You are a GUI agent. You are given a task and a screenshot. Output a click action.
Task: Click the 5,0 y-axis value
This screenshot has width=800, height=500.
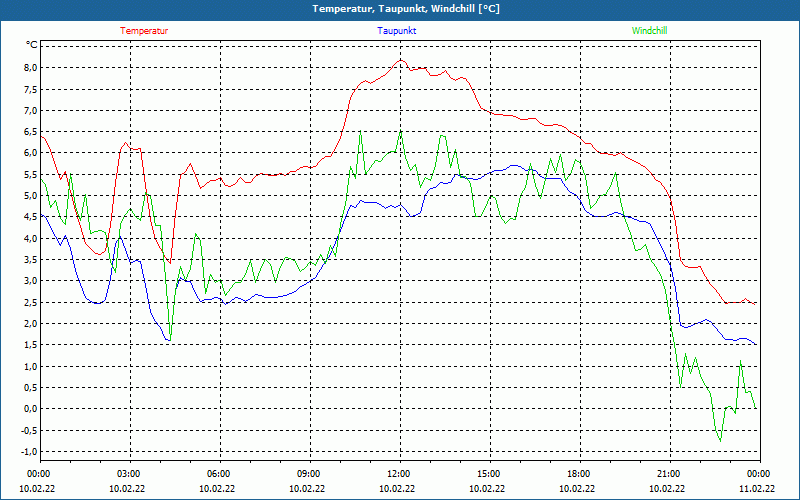pos(31,196)
